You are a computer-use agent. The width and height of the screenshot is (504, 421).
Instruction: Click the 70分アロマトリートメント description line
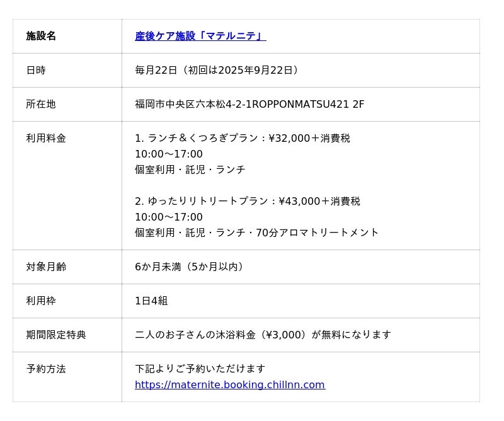click(x=256, y=233)
